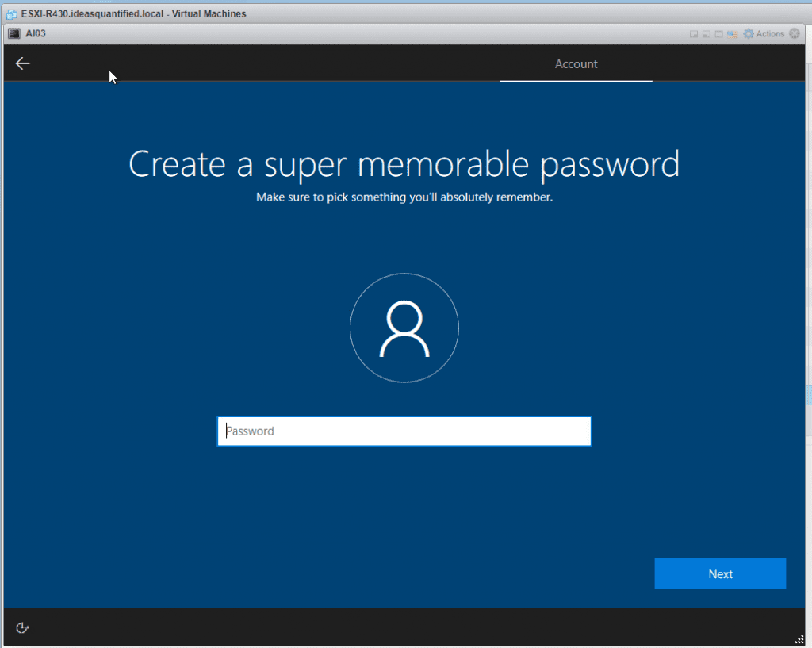This screenshot has width=812, height=648.
Task: Open the console Actions gear menu
Action: pos(764,33)
